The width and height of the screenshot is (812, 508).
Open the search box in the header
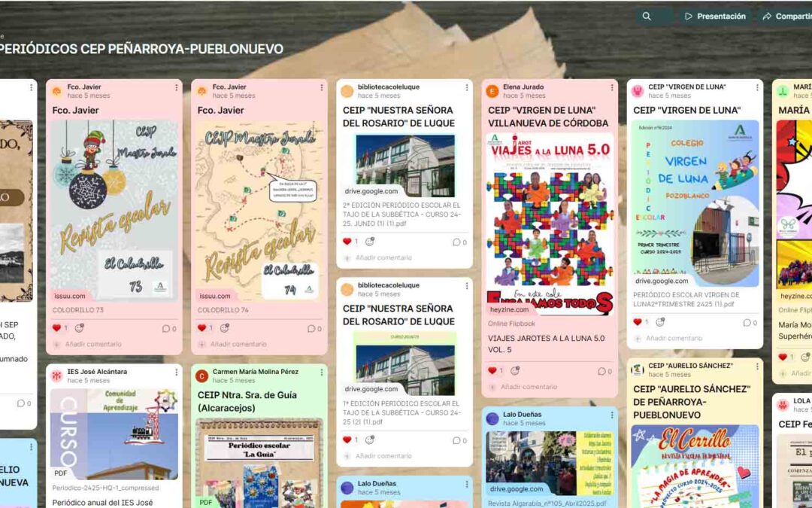pyautogui.click(x=654, y=16)
